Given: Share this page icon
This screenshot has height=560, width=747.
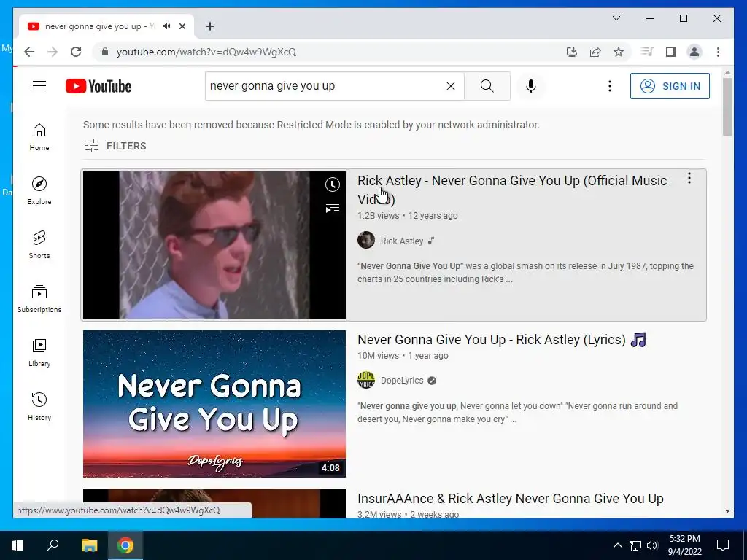Looking at the screenshot, I should [x=595, y=52].
